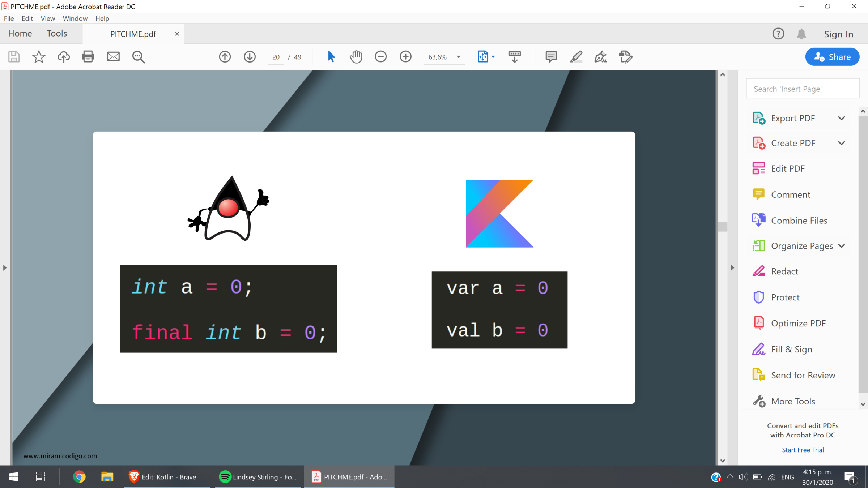This screenshot has height=488, width=868.
Task: Switch to the Tools tab
Action: (57, 33)
